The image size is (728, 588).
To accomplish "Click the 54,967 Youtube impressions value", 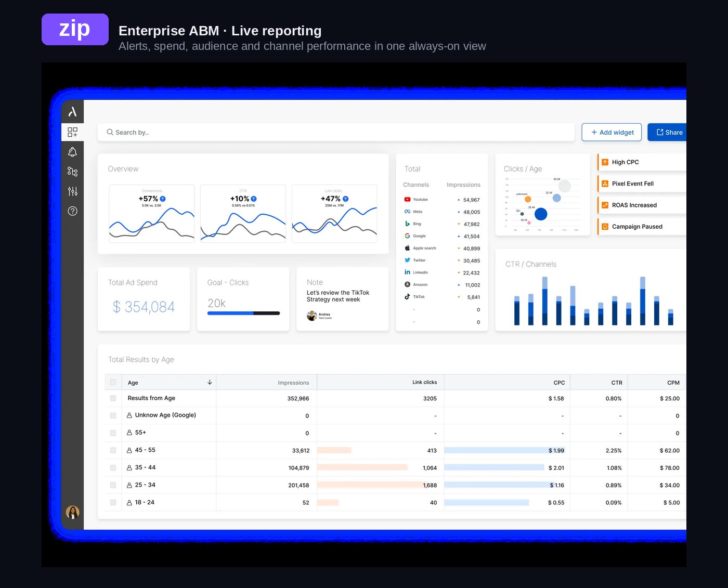I will [x=472, y=200].
